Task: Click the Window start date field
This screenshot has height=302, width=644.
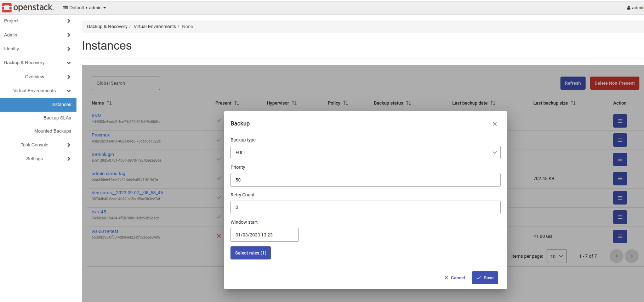Action: [x=264, y=235]
